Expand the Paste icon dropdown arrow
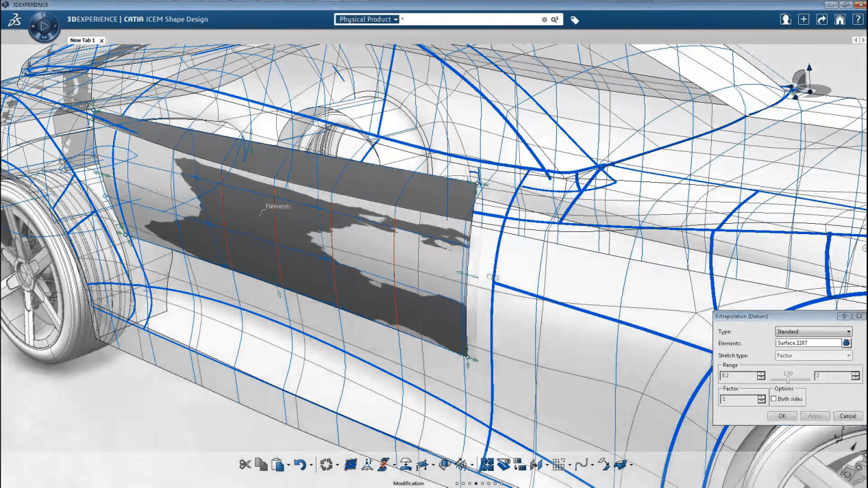 [x=288, y=465]
